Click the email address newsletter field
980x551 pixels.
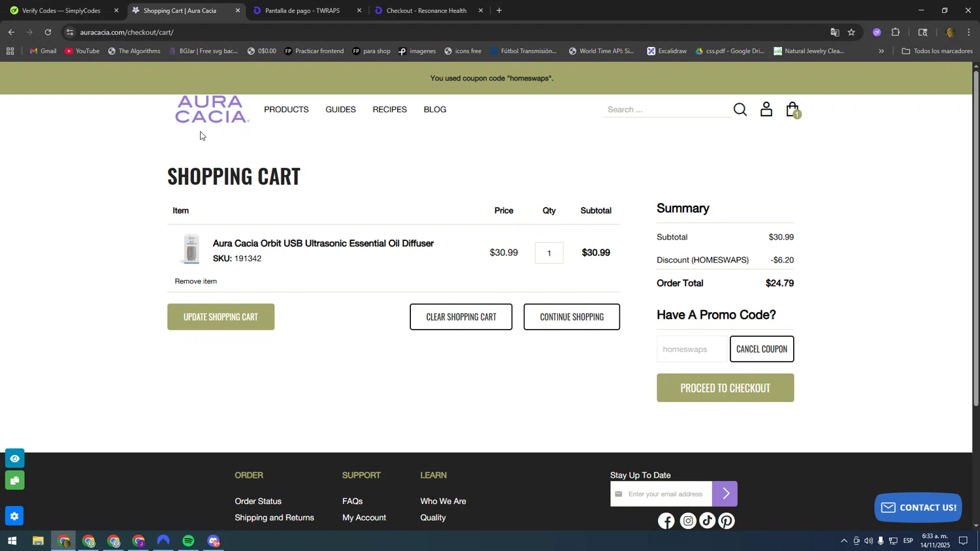click(661, 494)
